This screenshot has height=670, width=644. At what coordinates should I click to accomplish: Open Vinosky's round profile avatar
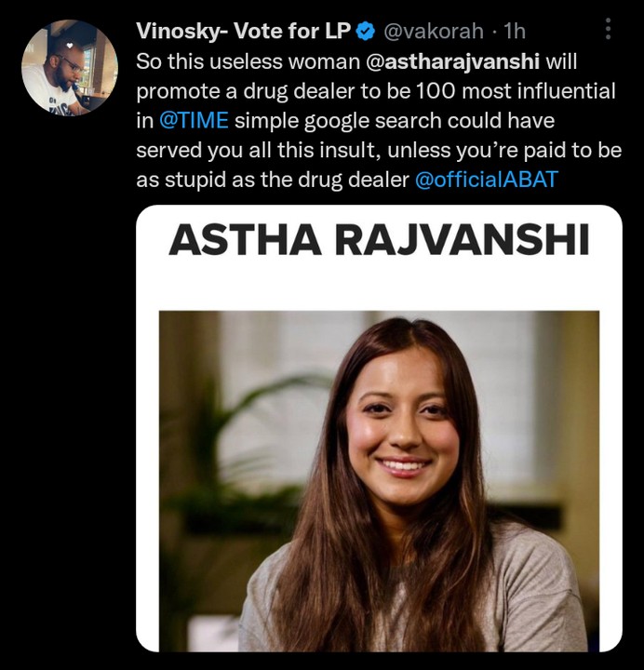(70, 68)
